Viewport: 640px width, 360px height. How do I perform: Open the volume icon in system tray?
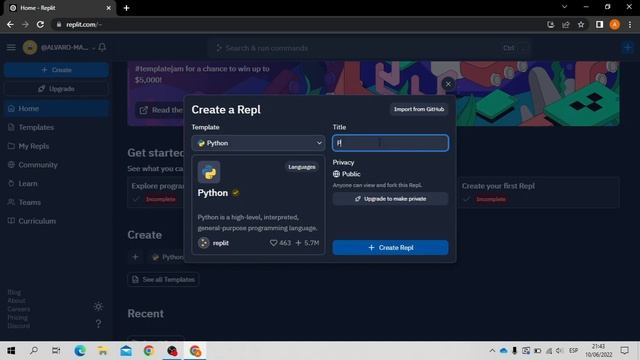click(x=560, y=351)
